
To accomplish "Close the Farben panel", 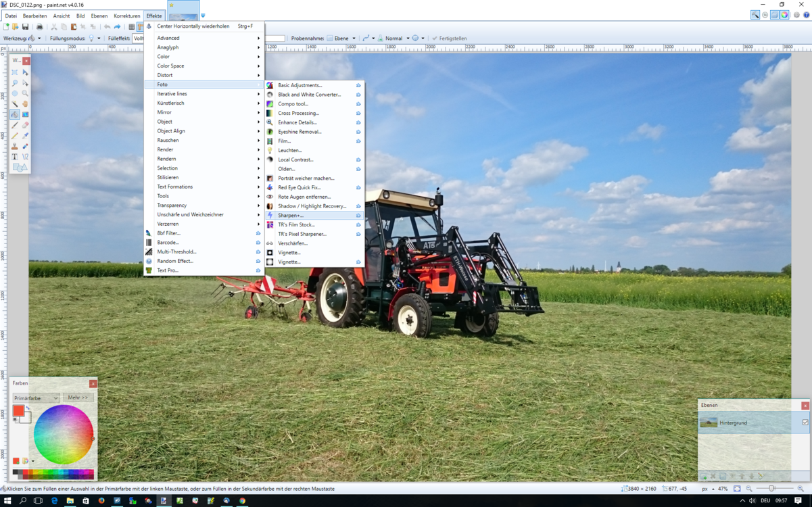I will 93,383.
